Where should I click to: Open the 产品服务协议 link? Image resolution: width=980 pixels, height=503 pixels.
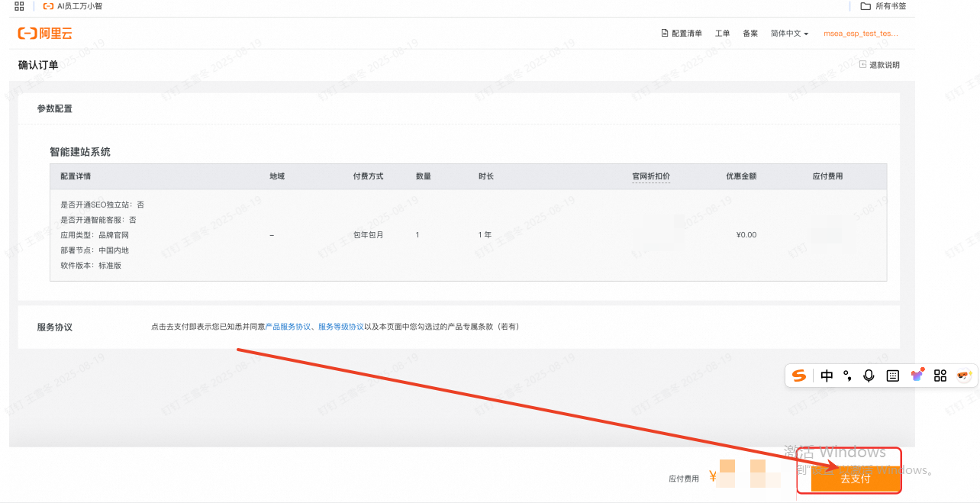click(288, 327)
